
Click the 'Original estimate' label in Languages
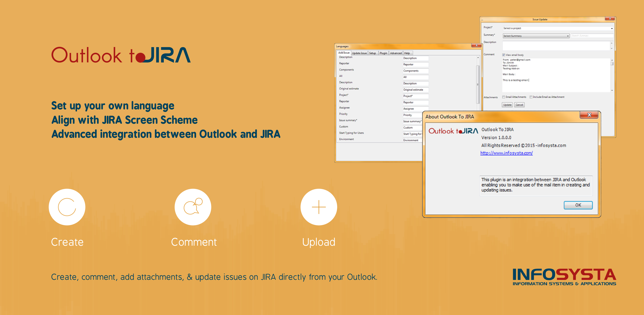click(349, 89)
